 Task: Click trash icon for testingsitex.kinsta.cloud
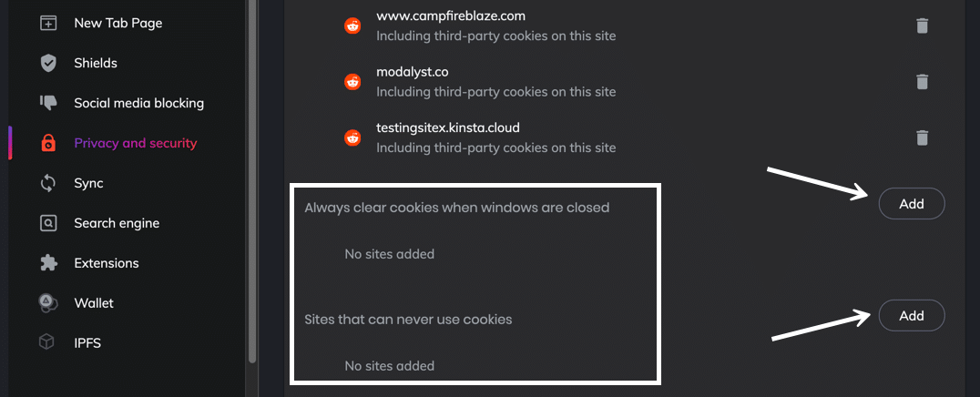tap(922, 137)
